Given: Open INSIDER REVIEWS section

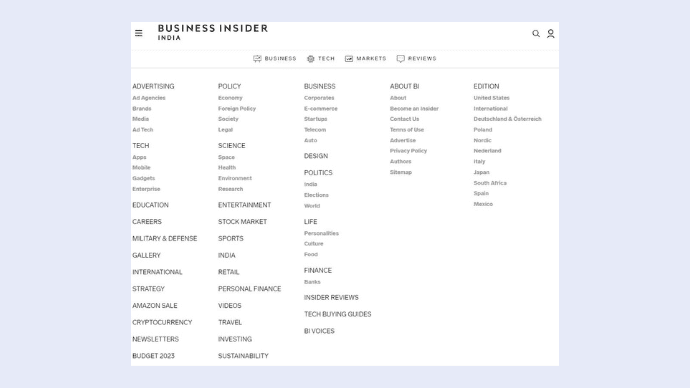Looking at the screenshot, I should tap(331, 297).
